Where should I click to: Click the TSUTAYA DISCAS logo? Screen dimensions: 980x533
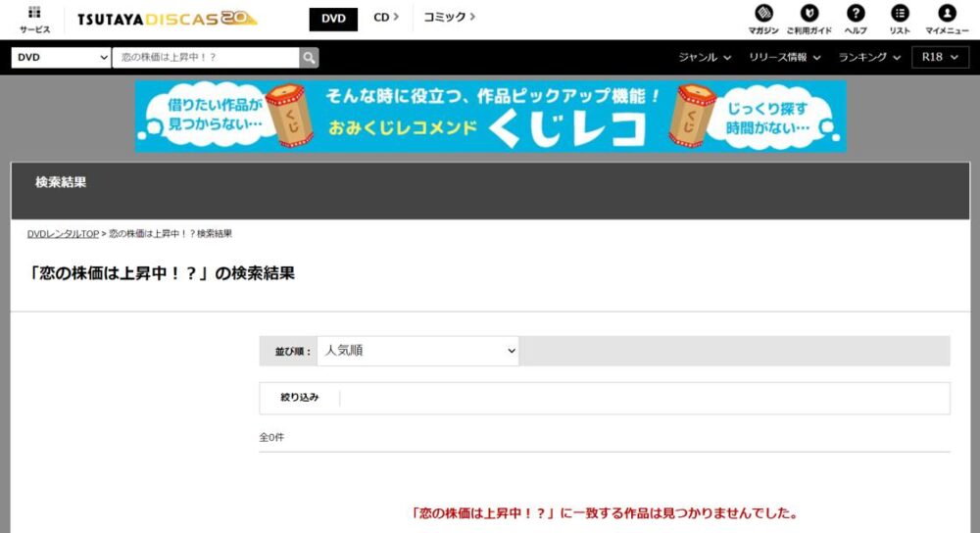tap(167, 19)
